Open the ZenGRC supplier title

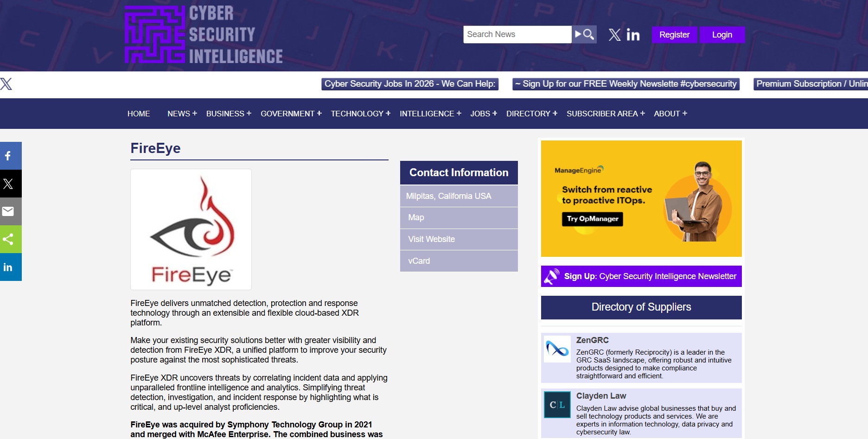tap(592, 340)
